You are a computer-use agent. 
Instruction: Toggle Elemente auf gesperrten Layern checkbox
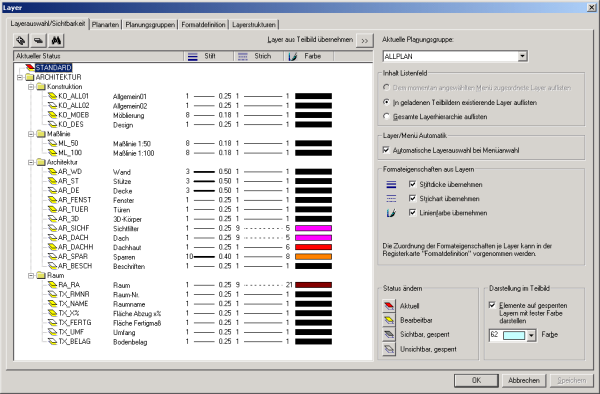(x=492, y=305)
